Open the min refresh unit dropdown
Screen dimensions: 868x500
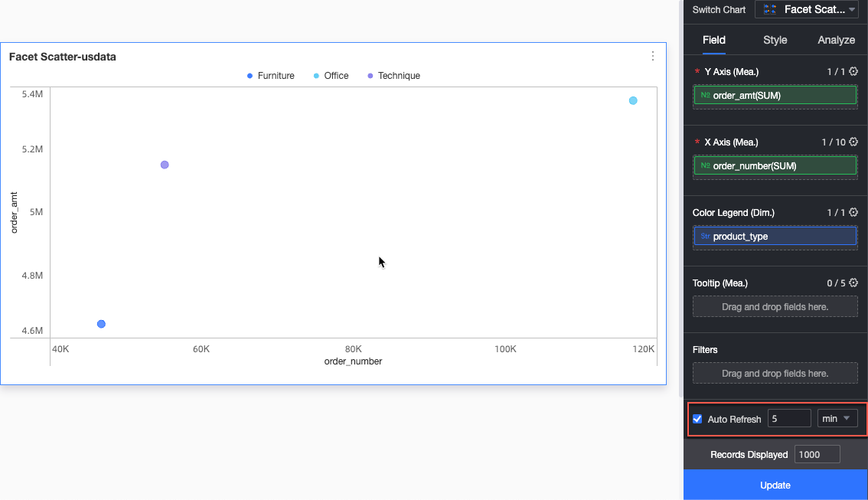[x=837, y=419]
